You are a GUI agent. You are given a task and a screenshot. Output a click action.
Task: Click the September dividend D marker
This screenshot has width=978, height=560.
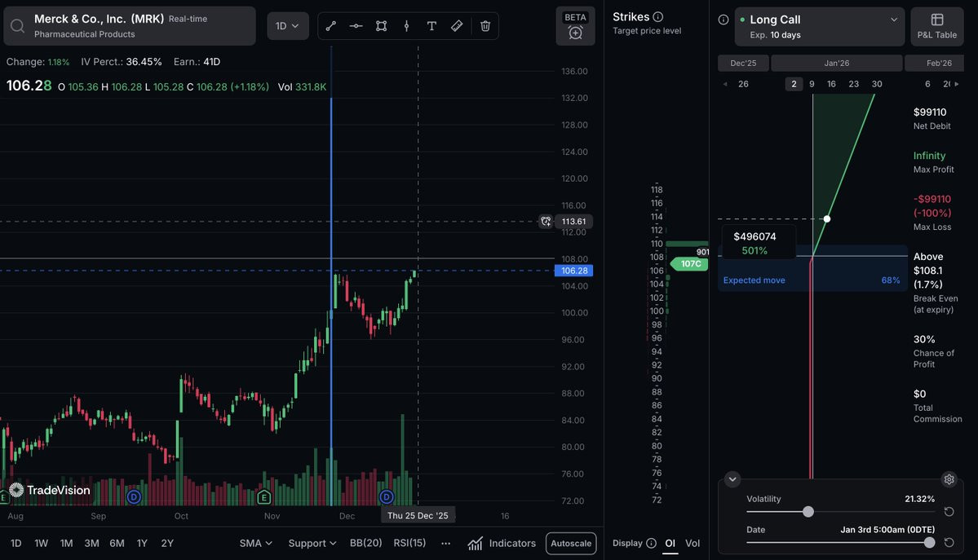coord(134,497)
